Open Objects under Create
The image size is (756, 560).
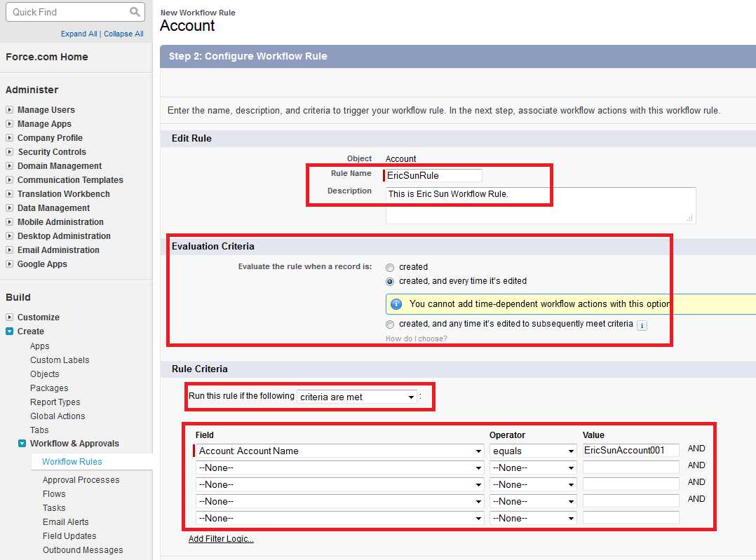[x=44, y=374]
